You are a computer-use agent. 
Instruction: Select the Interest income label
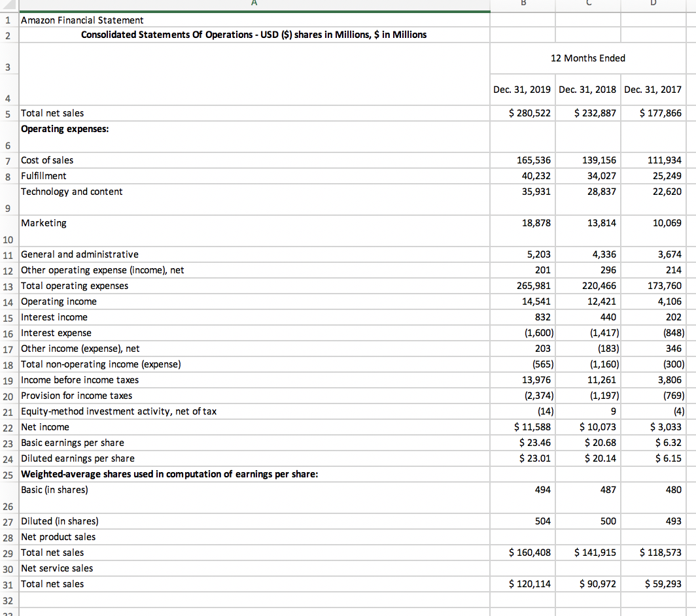(54, 317)
